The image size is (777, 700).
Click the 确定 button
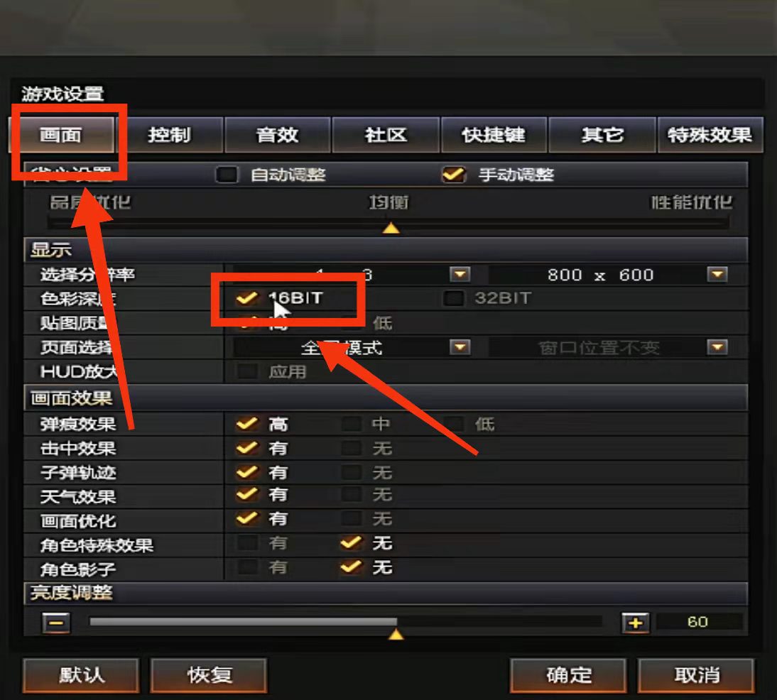point(568,674)
